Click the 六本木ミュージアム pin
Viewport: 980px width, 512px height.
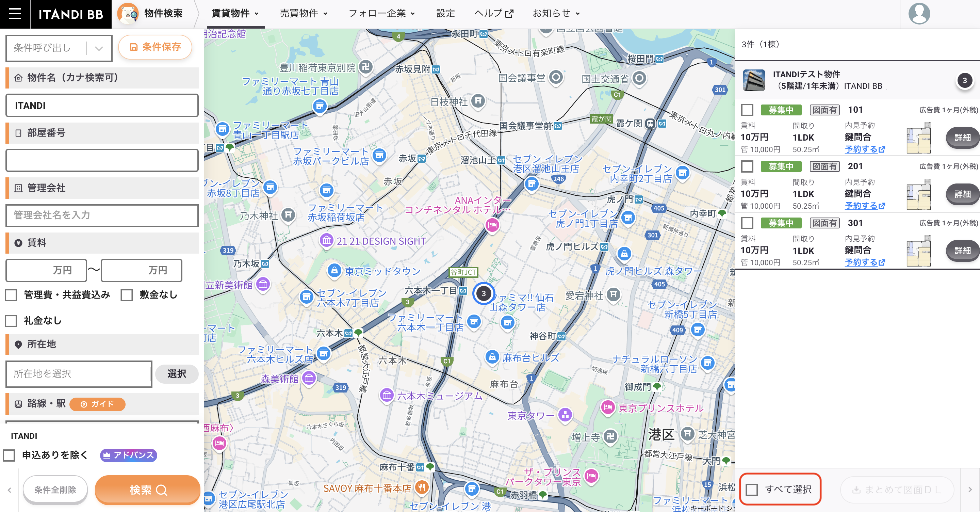tap(387, 395)
